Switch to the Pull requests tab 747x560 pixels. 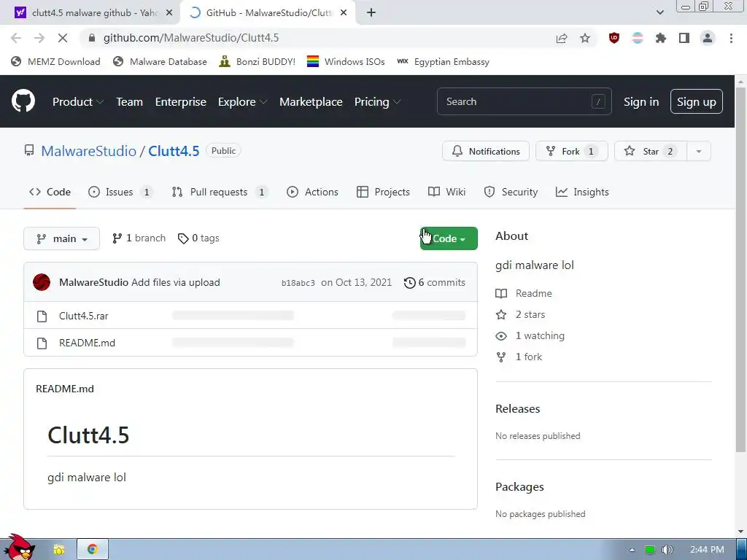coord(220,192)
